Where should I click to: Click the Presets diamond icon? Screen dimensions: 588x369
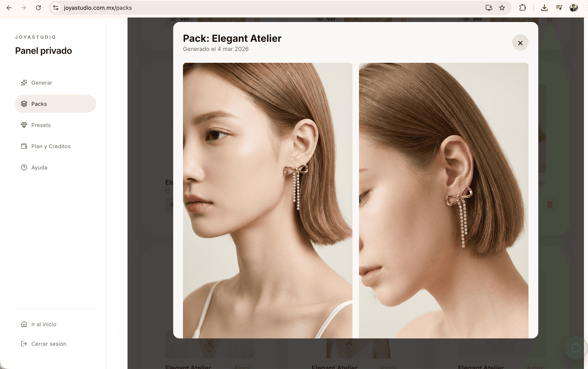(x=24, y=125)
